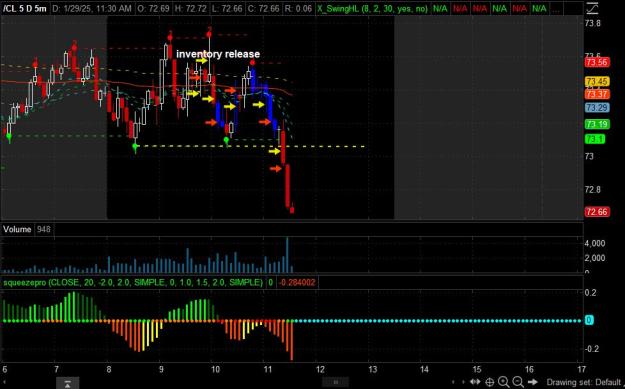Click the yellow 73.45 price bubble

(597, 82)
